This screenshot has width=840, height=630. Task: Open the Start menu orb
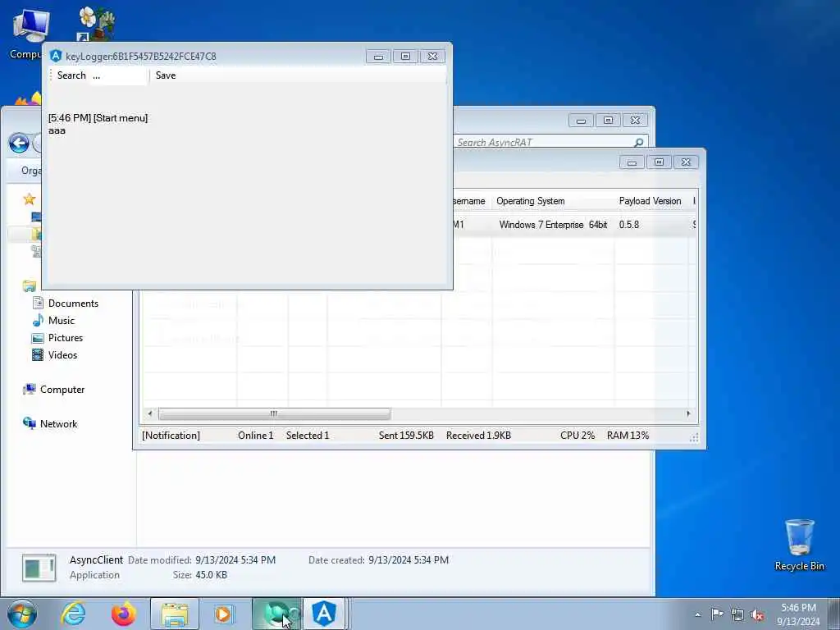pyautogui.click(x=22, y=614)
